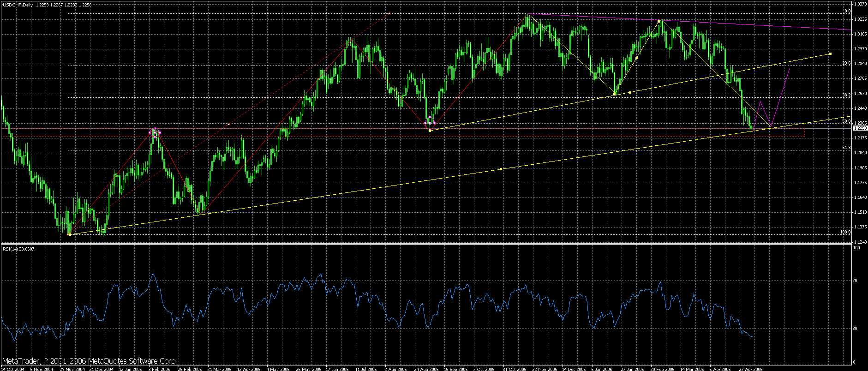This screenshot has width=868, height=371.
Task: Select the Fibonacci 0.0 level label
Action: point(847,11)
